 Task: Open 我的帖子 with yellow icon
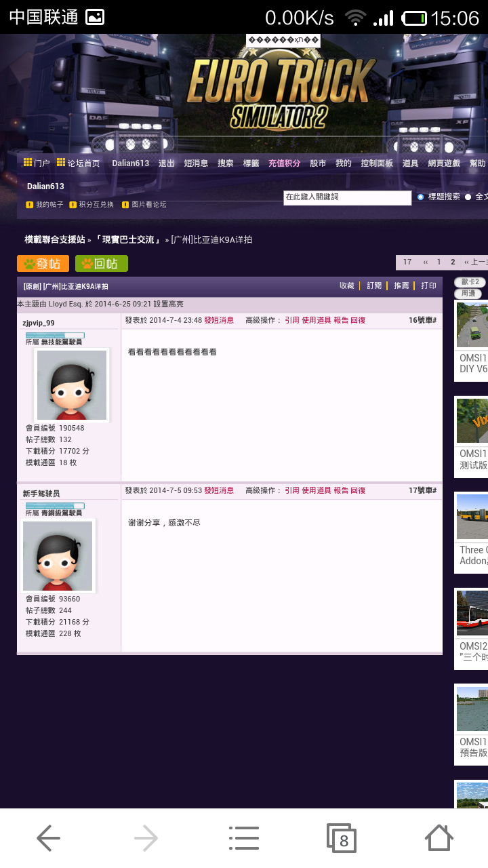tap(45, 204)
